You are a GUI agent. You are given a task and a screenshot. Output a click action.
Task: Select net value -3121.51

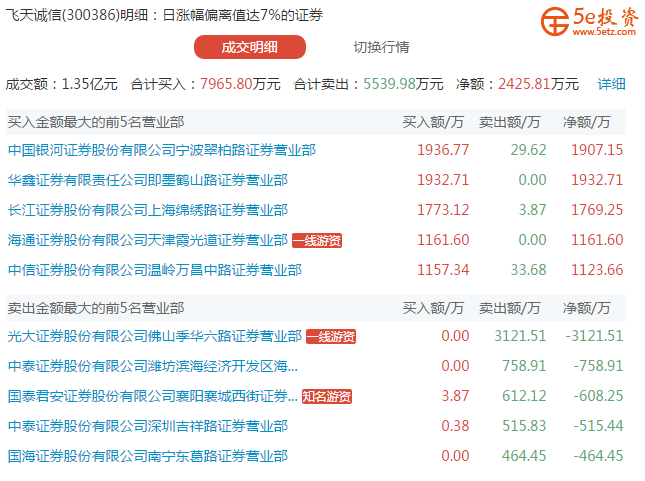tap(594, 336)
